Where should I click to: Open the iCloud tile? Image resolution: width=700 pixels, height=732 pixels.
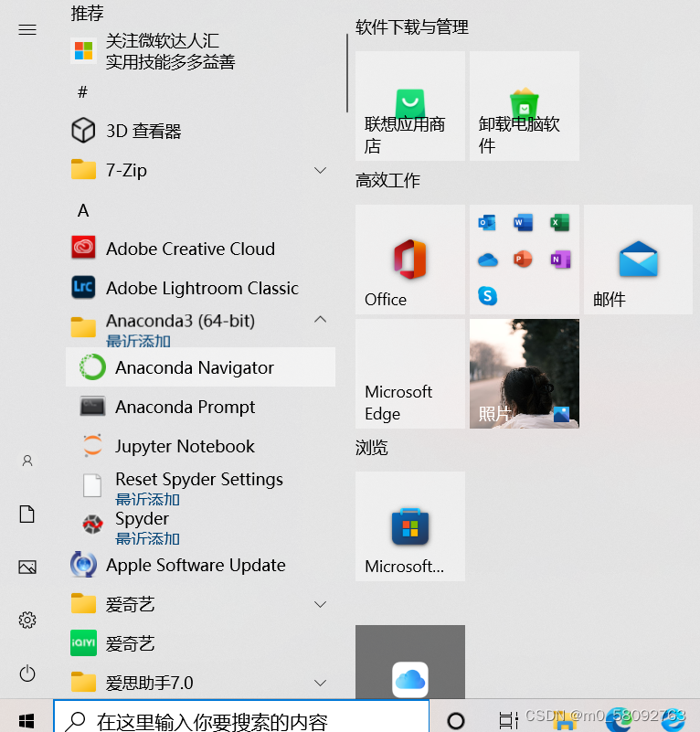[x=410, y=662]
